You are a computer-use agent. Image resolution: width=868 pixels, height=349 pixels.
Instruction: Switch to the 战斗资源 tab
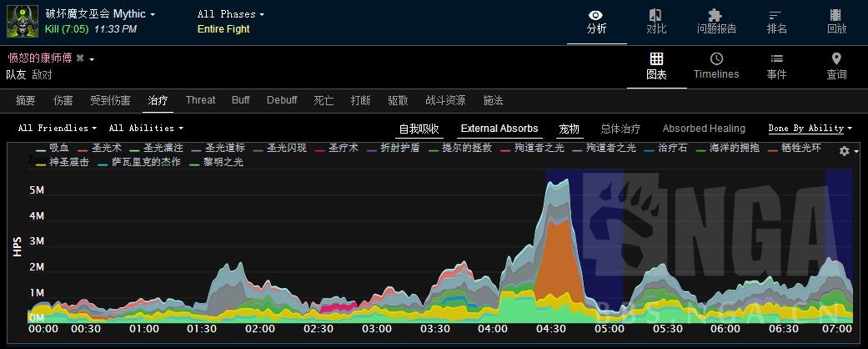(445, 100)
